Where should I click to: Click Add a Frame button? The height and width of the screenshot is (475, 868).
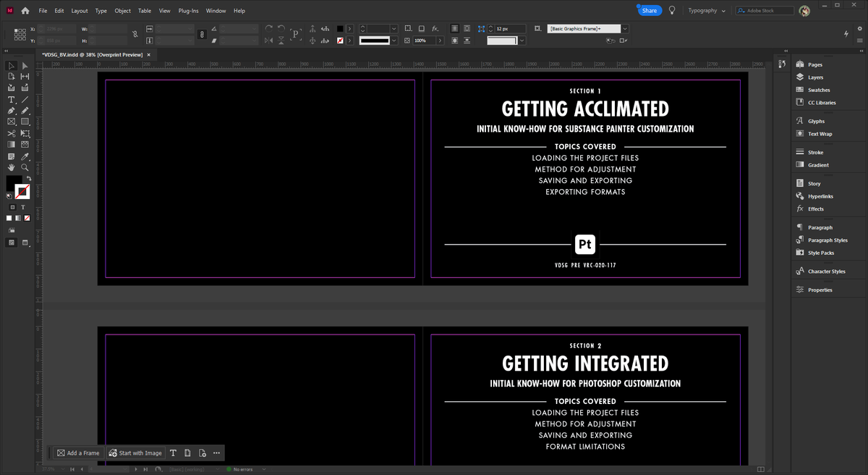point(79,453)
